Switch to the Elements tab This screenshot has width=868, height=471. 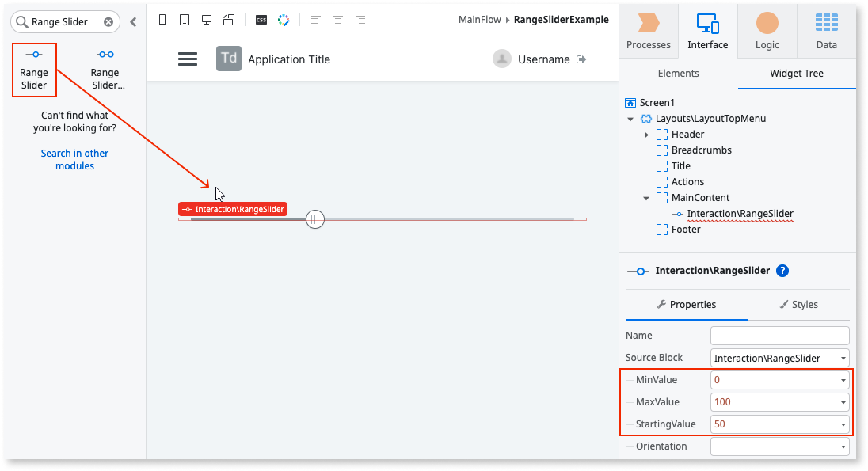[x=679, y=72]
